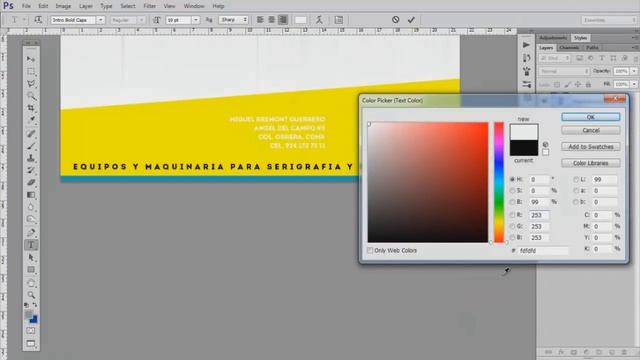This screenshot has width=640, height=360.
Task: Open the anti-aliasing Sharp dropdown
Action: point(233,20)
